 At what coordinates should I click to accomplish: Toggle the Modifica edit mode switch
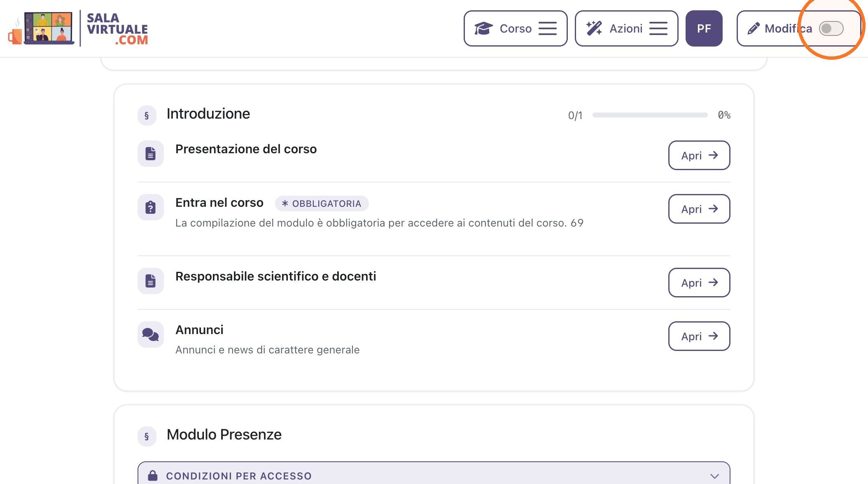tap(831, 28)
